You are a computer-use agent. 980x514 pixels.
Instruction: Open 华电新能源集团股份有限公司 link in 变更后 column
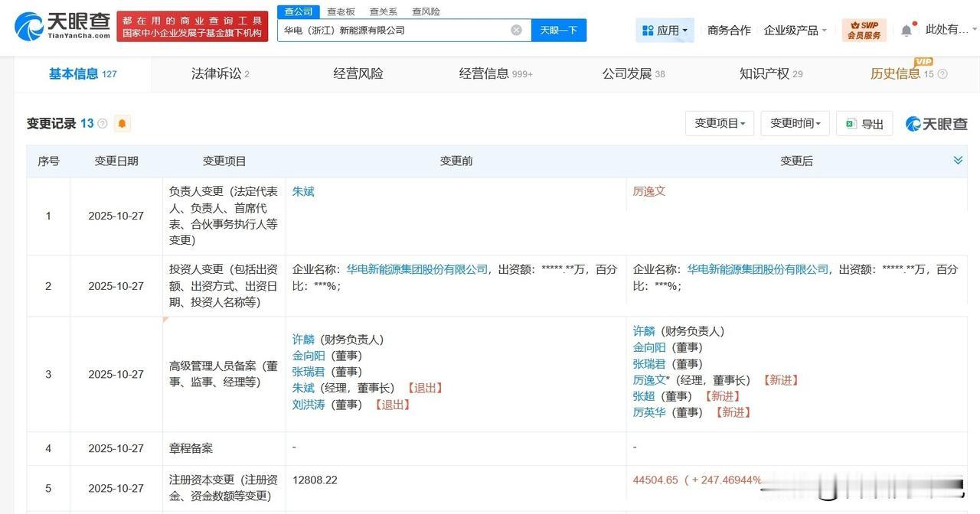[x=758, y=269]
